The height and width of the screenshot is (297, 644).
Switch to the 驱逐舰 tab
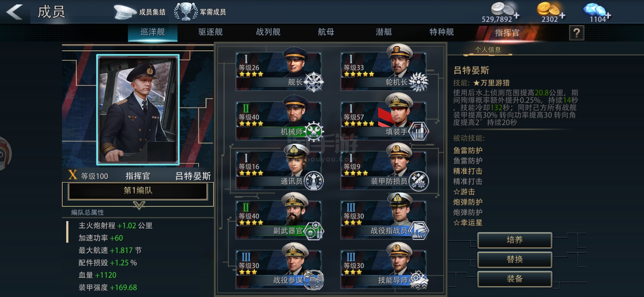click(211, 32)
